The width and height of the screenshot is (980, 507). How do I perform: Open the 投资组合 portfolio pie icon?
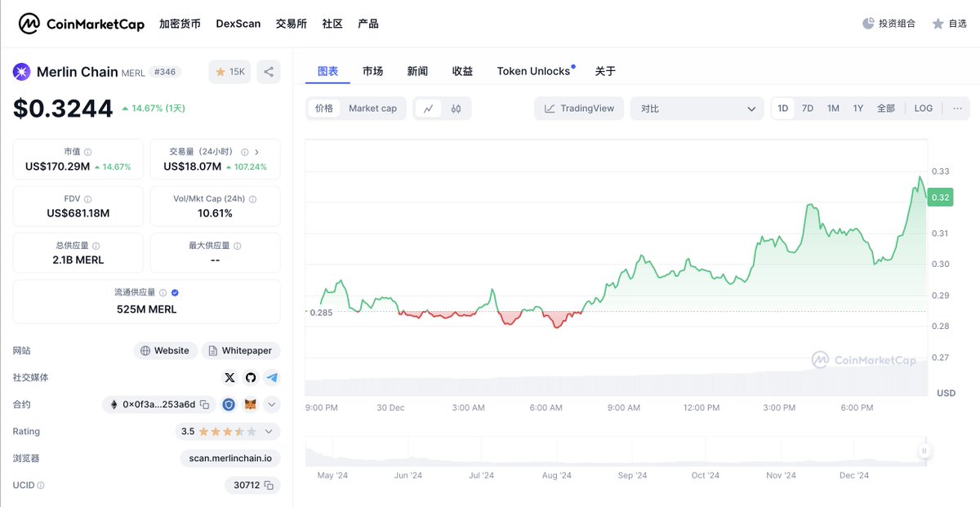[x=868, y=24]
